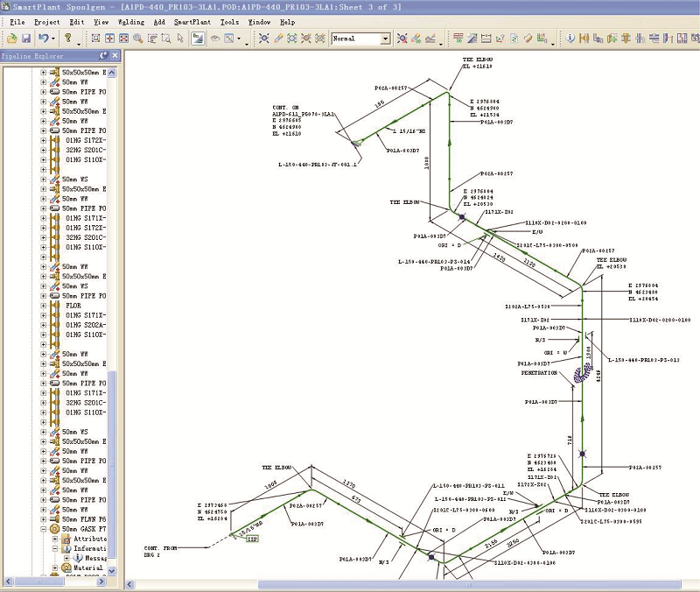Click the eye view icon in the toolbar

[x=215, y=39]
